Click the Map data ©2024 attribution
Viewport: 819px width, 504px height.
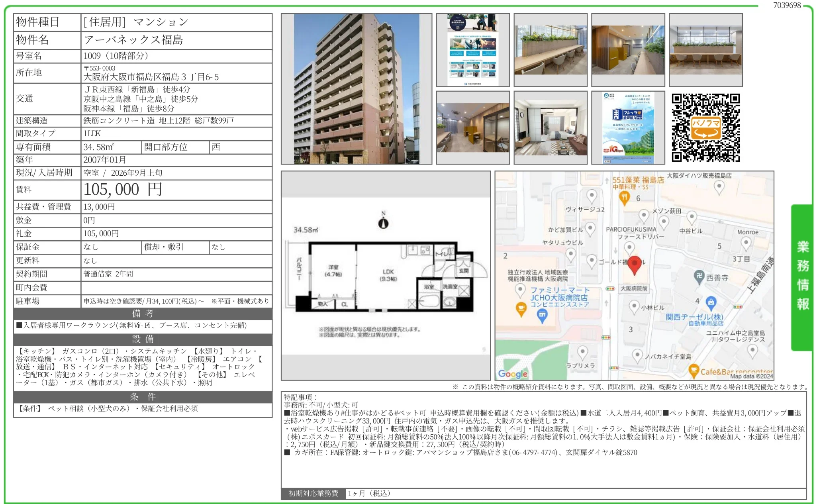(x=751, y=376)
